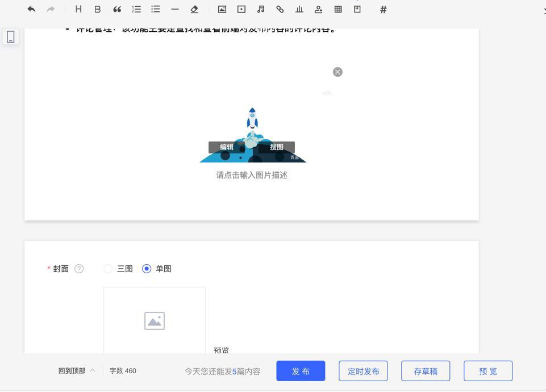Toggle bold formatting with B icon

tap(98, 10)
